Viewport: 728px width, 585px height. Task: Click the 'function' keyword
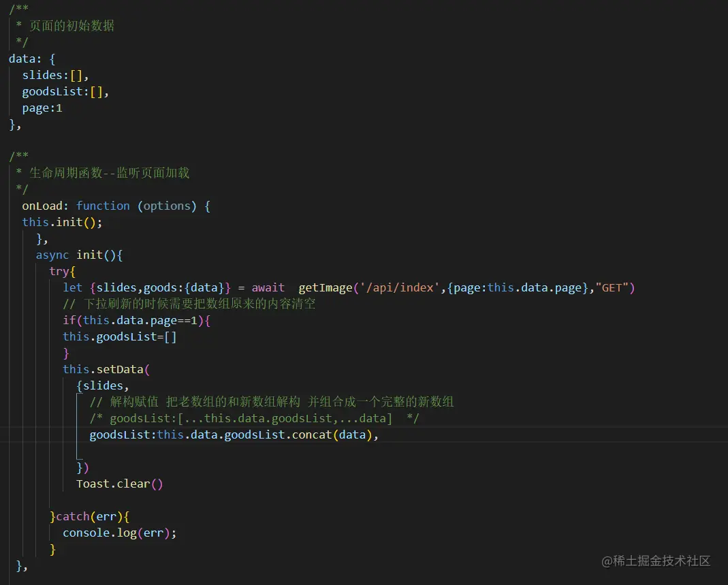pos(103,206)
